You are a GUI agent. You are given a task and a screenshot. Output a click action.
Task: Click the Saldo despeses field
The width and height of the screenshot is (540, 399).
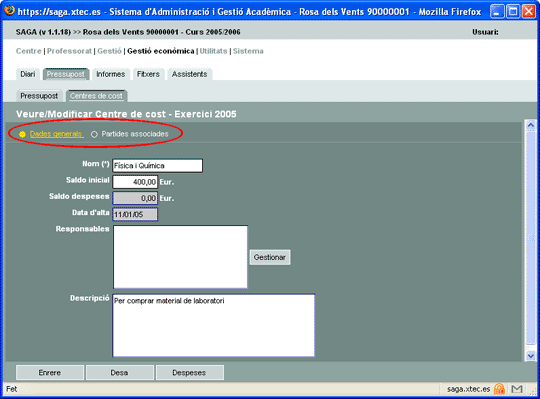pyautogui.click(x=135, y=198)
